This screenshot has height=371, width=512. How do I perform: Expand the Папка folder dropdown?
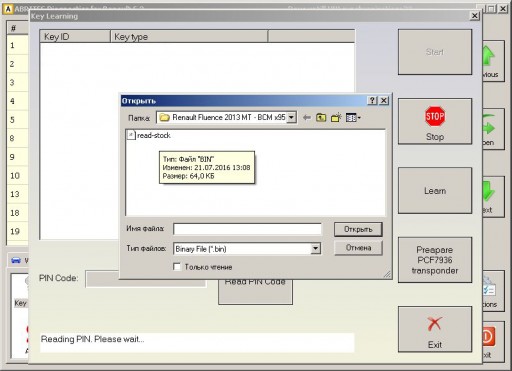point(291,117)
